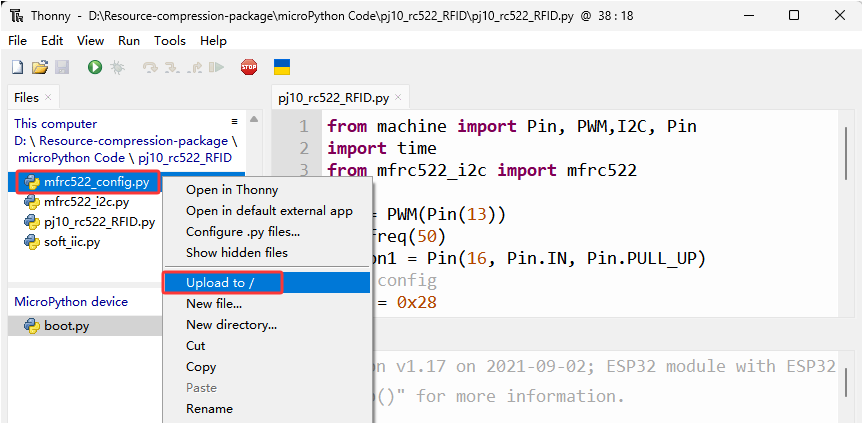The height and width of the screenshot is (424, 862).
Task: Click the Resume execution icon
Action: (x=218, y=68)
